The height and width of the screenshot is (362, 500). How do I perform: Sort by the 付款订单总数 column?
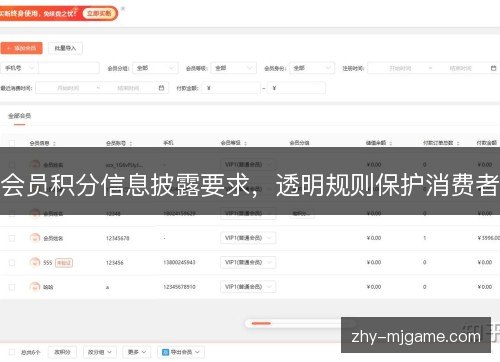pos(458,143)
